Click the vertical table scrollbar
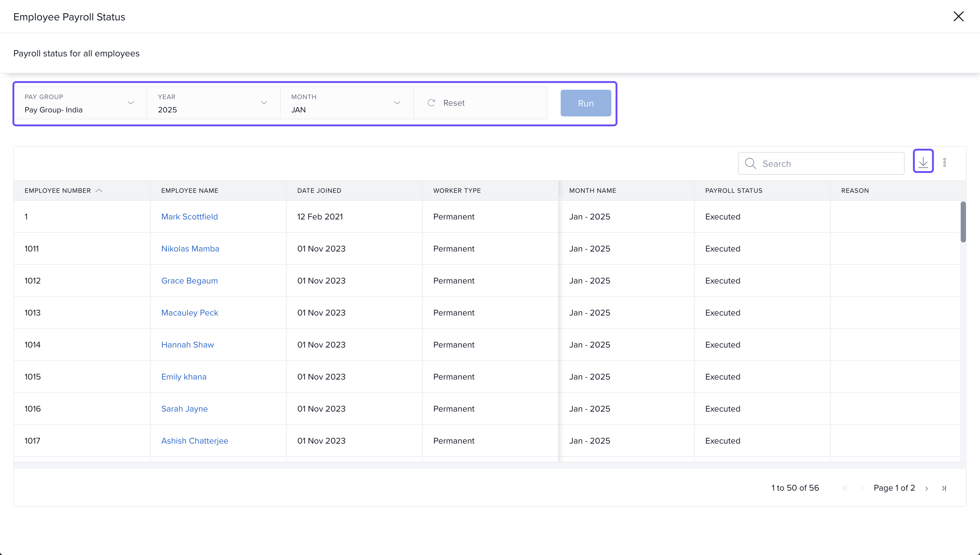The width and height of the screenshot is (980, 555). (963, 222)
